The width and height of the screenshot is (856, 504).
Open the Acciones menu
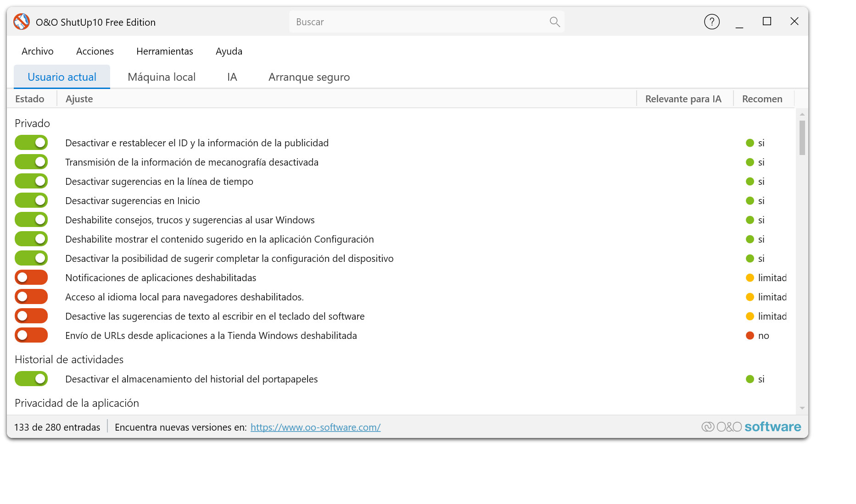[x=95, y=51]
